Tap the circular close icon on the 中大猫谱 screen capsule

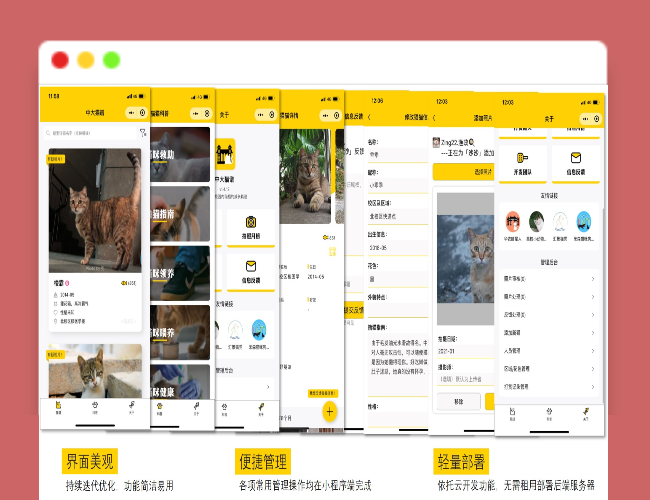pyautogui.click(x=142, y=112)
